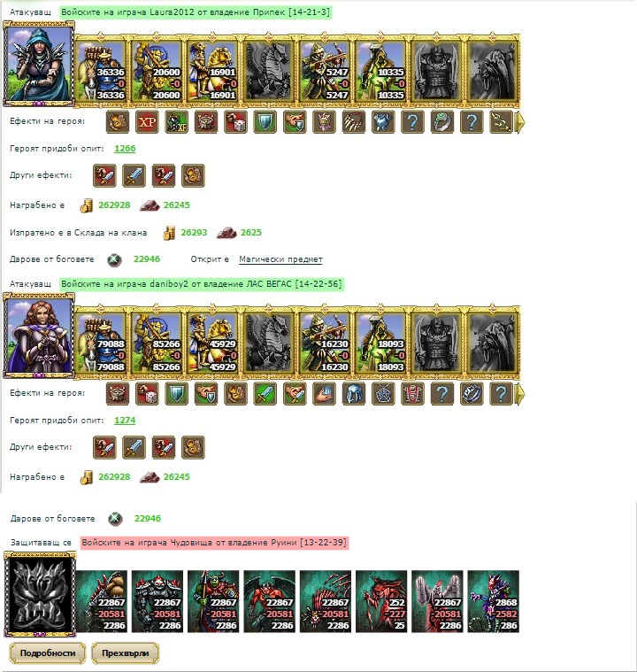Click the helmet hero effect for daniboy2
637x672 pixels.
click(354, 394)
